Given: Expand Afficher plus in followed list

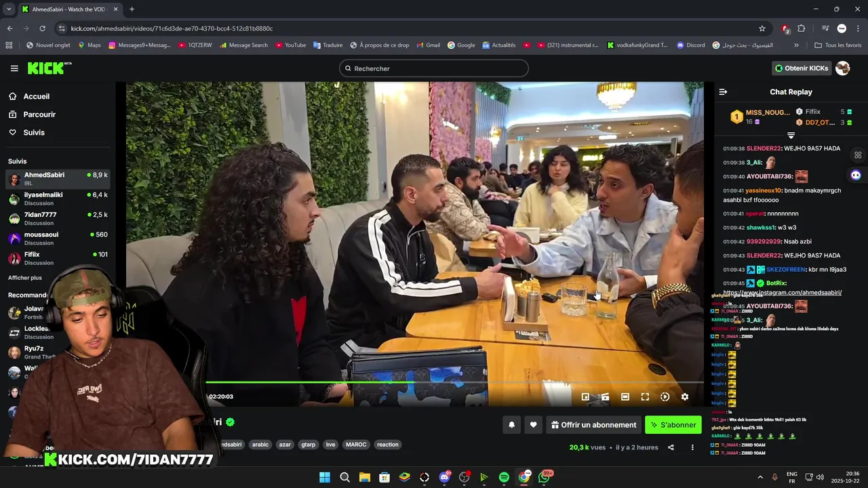Looking at the screenshot, I should point(25,278).
